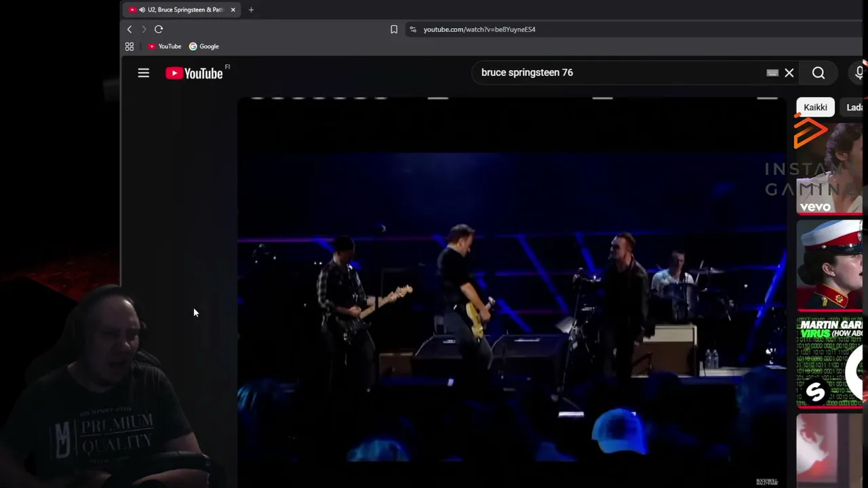This screenshot has width=868, height=488.
Task: Clear the search query with the X
Action: pos(789,73)
